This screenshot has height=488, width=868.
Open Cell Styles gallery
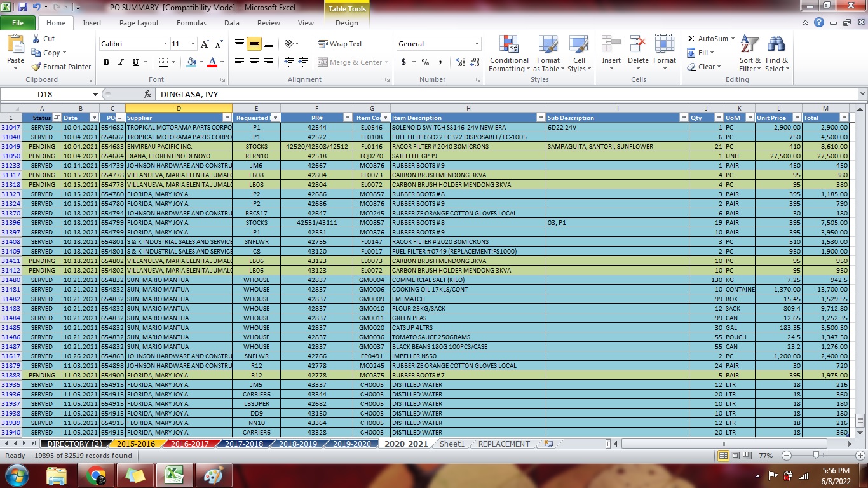tap(579, 54)
